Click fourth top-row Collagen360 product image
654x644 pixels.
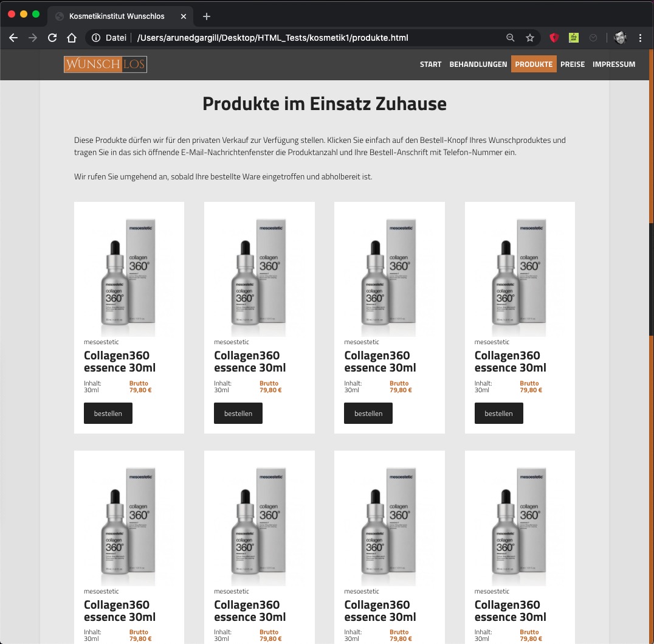[x=520, y=277]
